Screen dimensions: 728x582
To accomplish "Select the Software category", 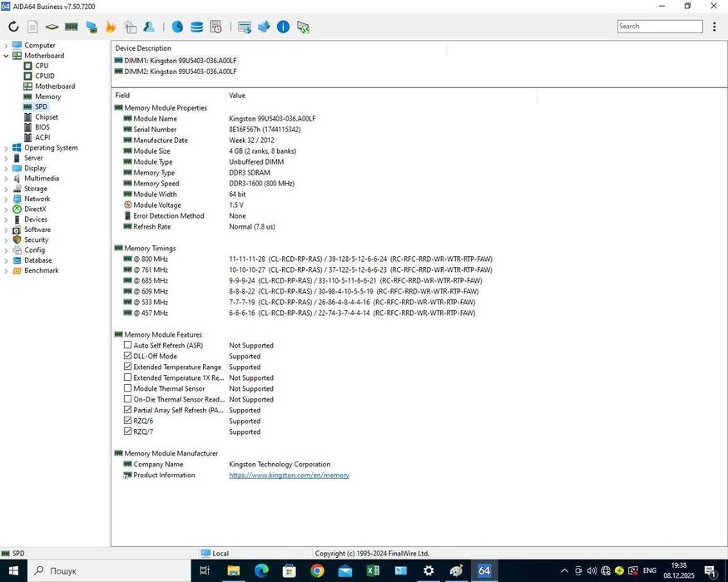I will coord(37,229).
